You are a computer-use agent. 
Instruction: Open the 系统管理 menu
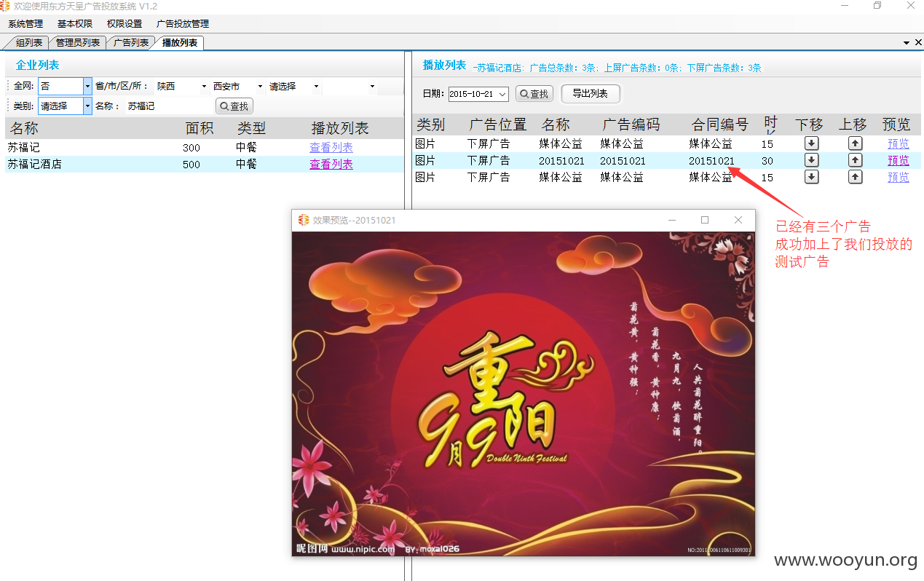25,24
